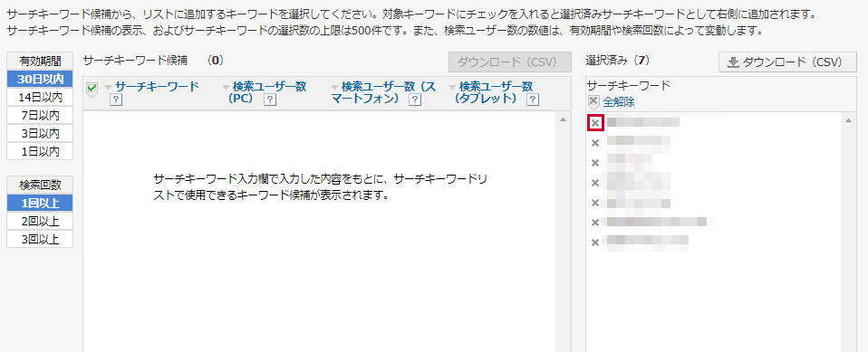Open help icon beside スマートフォン column header
The width and height of the screenshot is (868, 352).
[415, 100]
